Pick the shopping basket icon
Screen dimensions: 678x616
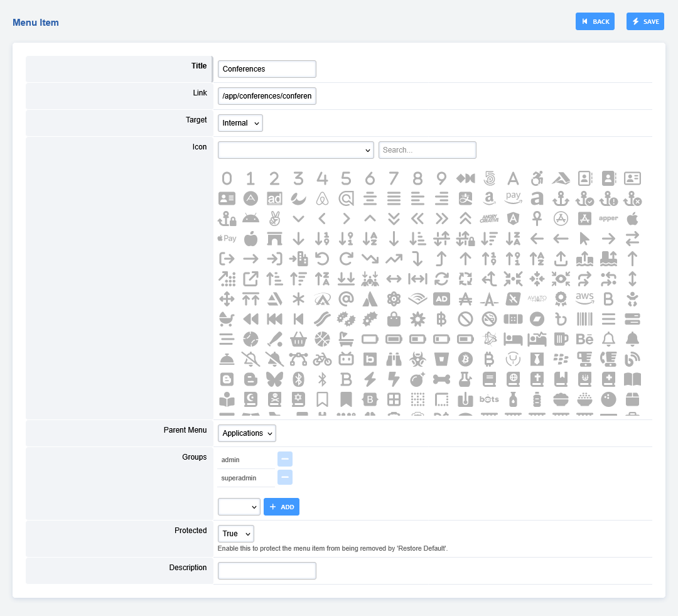[x=298, y=339]
